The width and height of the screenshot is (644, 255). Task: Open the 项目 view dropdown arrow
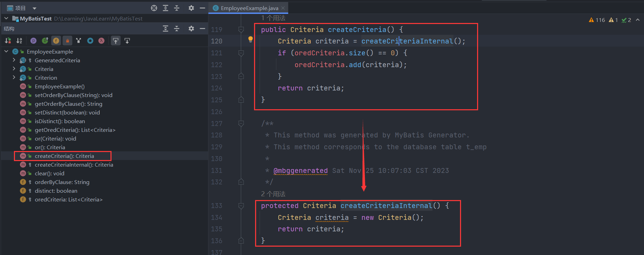34,8
